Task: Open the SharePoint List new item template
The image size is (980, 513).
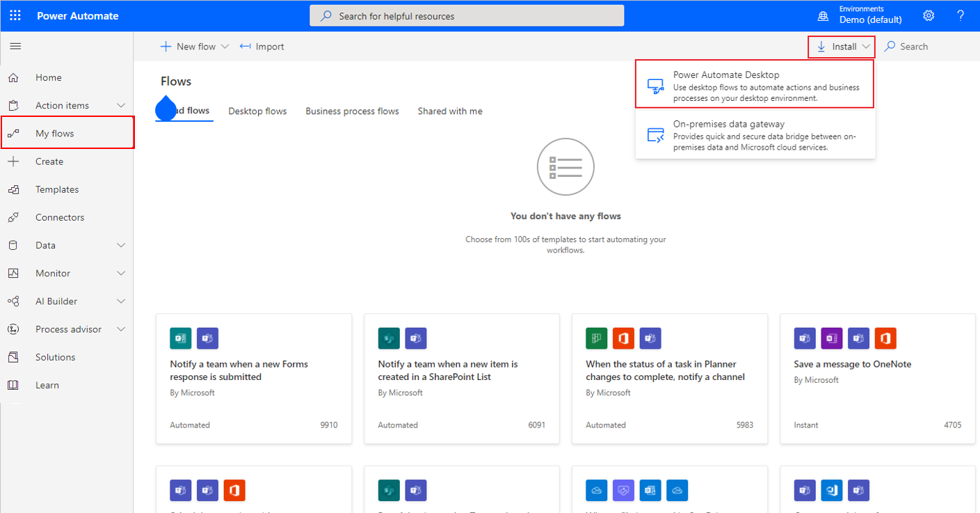Action: pos(462,379)
